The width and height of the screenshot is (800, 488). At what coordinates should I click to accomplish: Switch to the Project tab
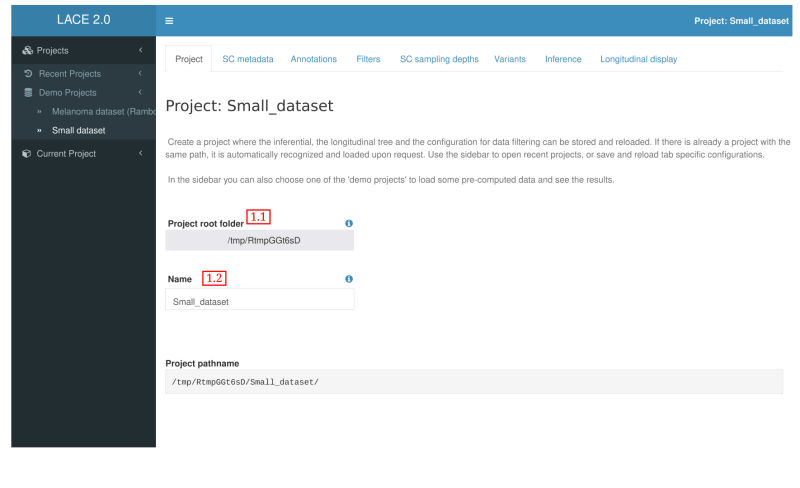tap(189, 59)
